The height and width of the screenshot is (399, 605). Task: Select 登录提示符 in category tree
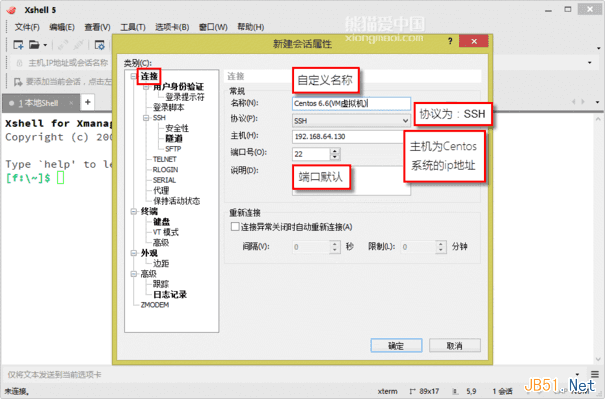point(185,97)
